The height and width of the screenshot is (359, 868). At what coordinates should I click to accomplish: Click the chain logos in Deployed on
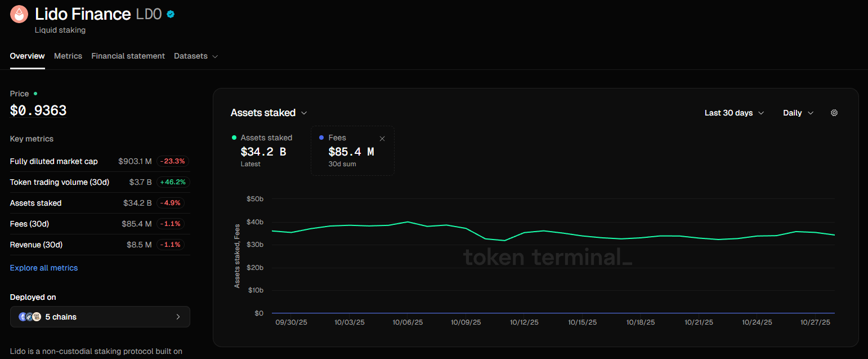(30, 317)
